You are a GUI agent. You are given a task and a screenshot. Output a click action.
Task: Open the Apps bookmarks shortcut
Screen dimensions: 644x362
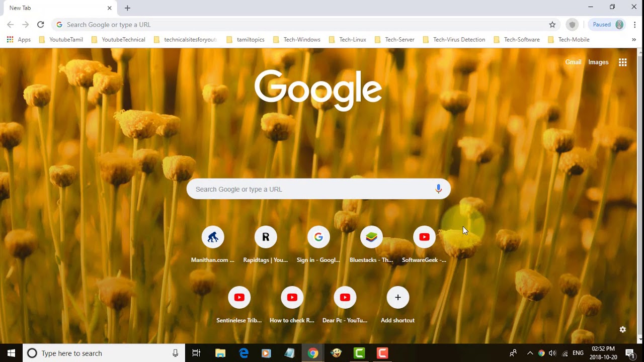coord(19,40)
